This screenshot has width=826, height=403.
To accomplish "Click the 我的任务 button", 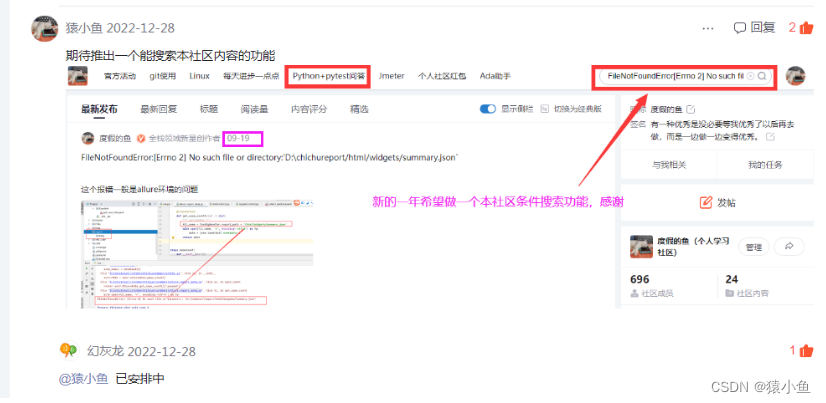I will [765, 165].
